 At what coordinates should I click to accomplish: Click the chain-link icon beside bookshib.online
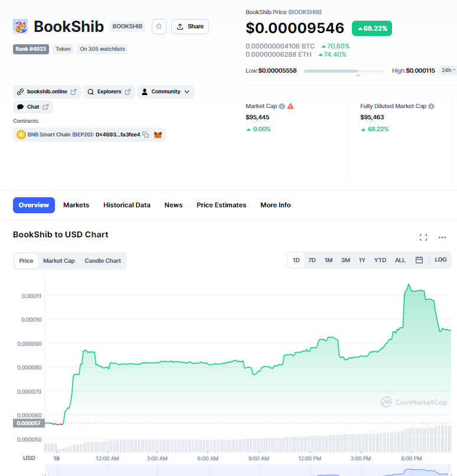coord(20,92)
